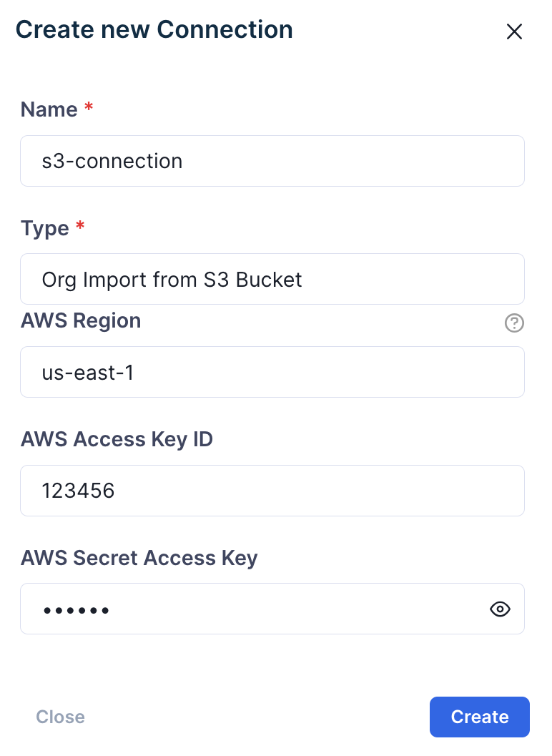
Task: Click the "Create new Connection" dialog title
Action: [x=154, y=29]
